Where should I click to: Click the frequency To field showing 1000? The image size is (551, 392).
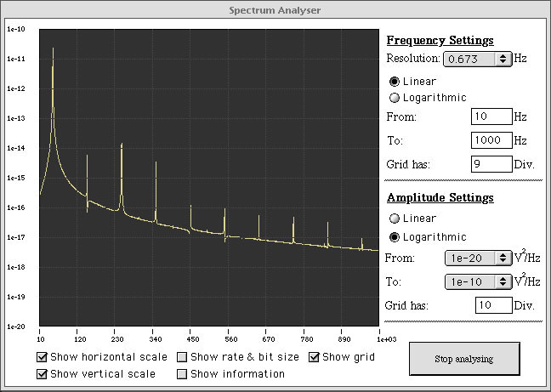491,140
